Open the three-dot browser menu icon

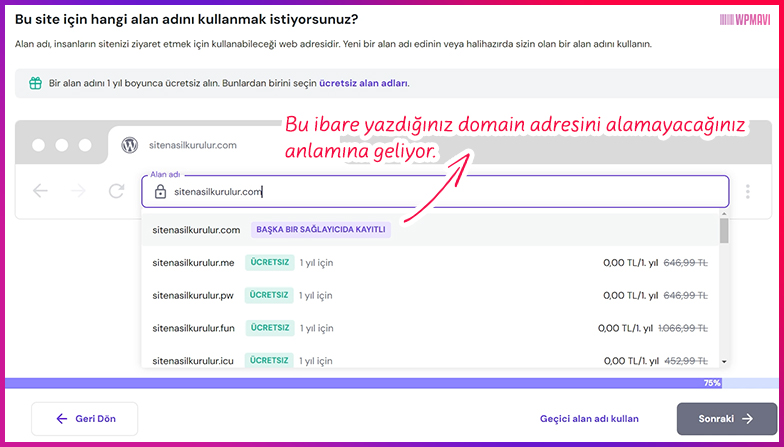748,192
